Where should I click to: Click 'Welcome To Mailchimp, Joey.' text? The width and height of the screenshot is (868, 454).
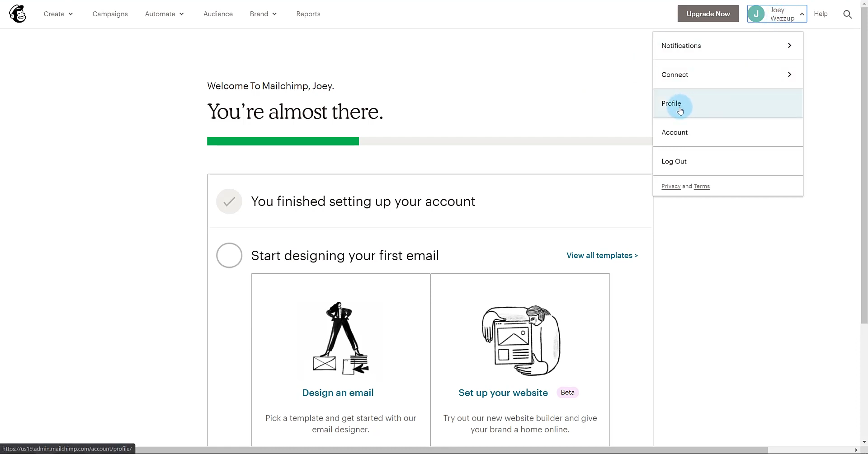(270, 86)
